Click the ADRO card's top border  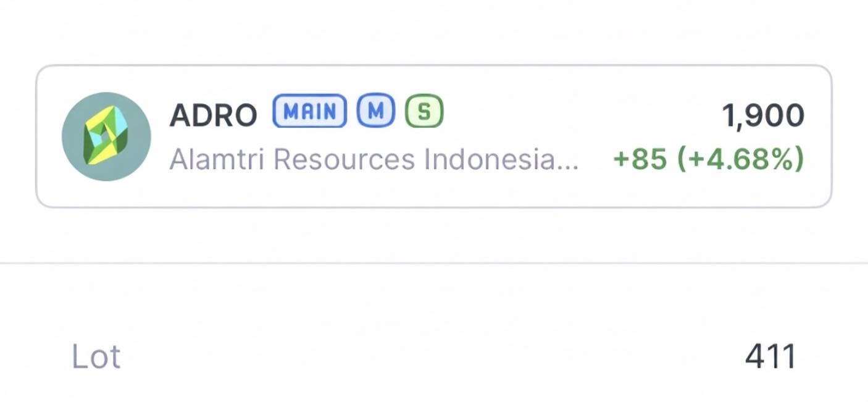[x=434, y=65]
